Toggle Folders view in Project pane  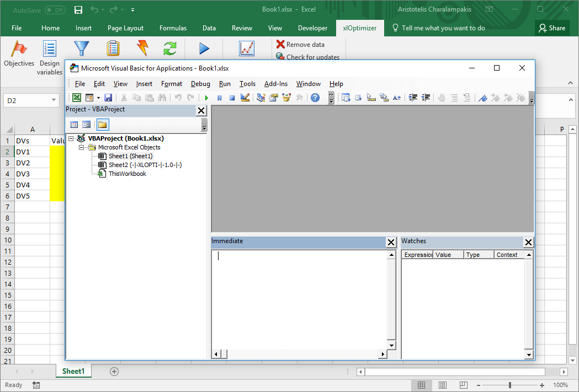103,125
